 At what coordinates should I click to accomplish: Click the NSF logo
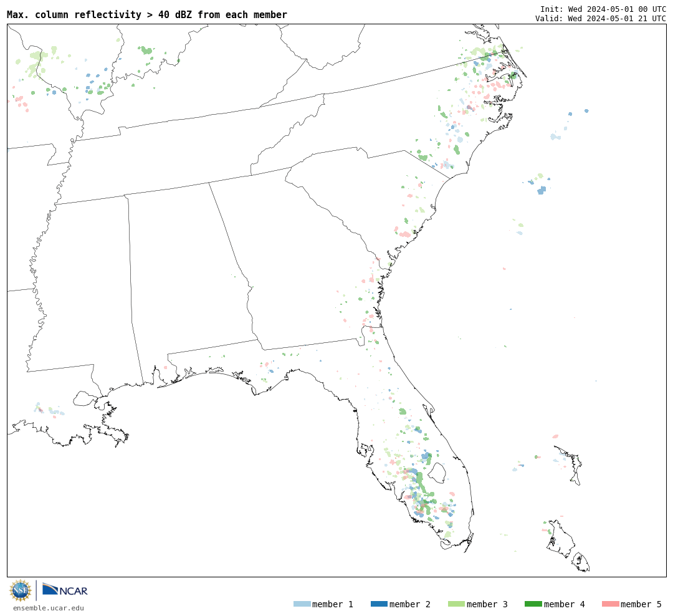click(20, 590)
